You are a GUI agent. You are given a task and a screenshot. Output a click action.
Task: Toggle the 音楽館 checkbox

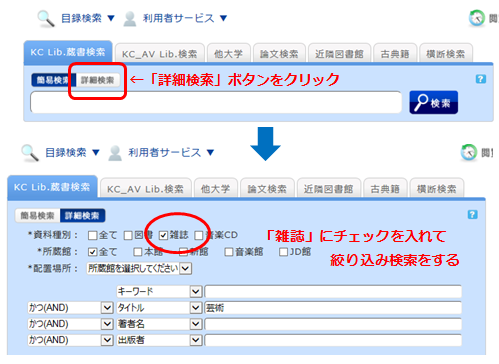click(x=229, y=252)
